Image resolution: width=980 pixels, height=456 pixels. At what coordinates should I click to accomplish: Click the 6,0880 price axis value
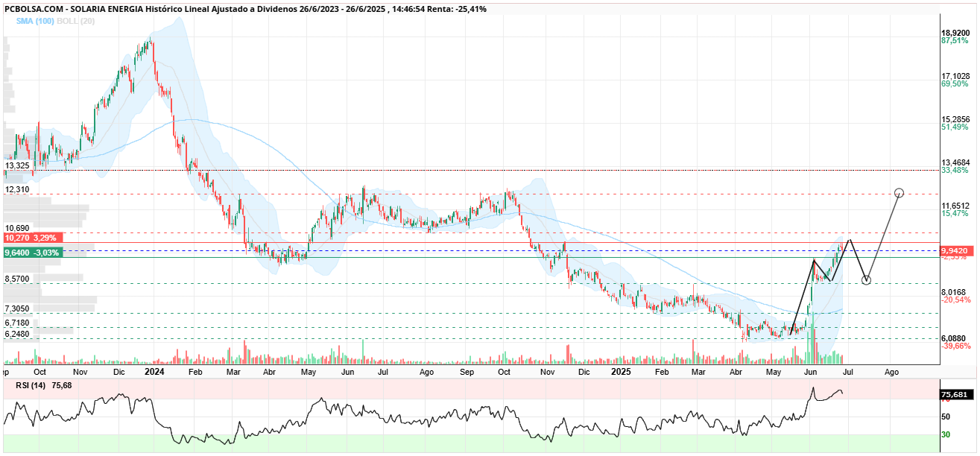955,338
